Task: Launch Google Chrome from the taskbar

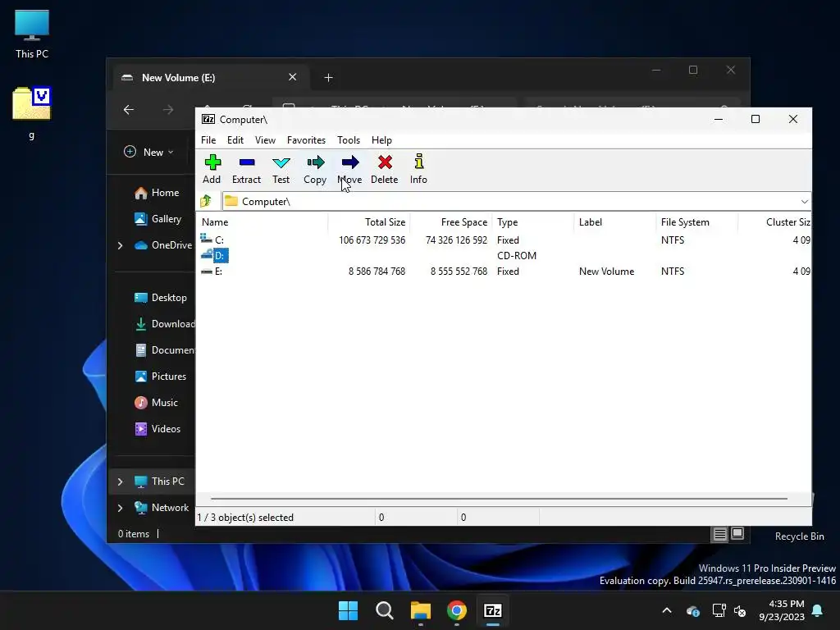Action: pos(456,610)
